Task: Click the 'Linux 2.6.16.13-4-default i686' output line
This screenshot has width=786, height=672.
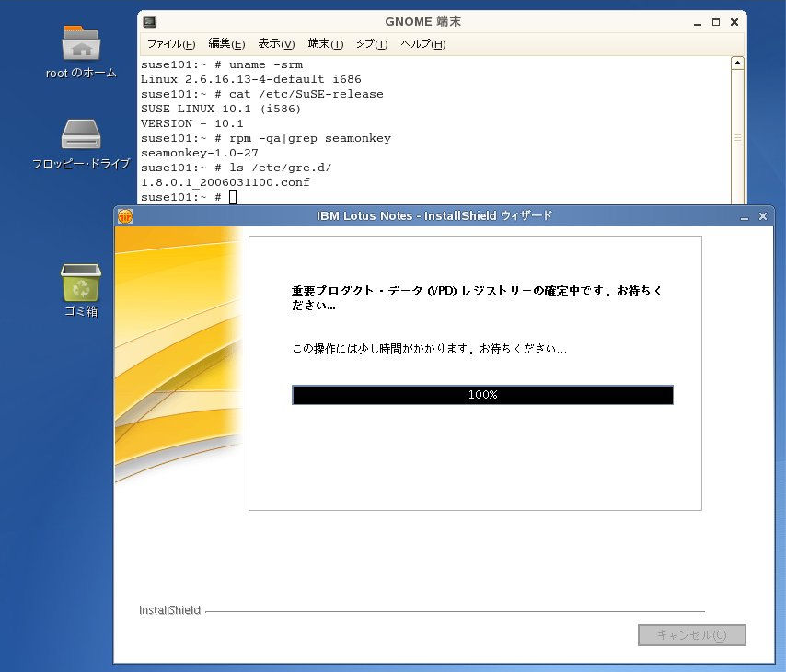Action: [250, 79]
